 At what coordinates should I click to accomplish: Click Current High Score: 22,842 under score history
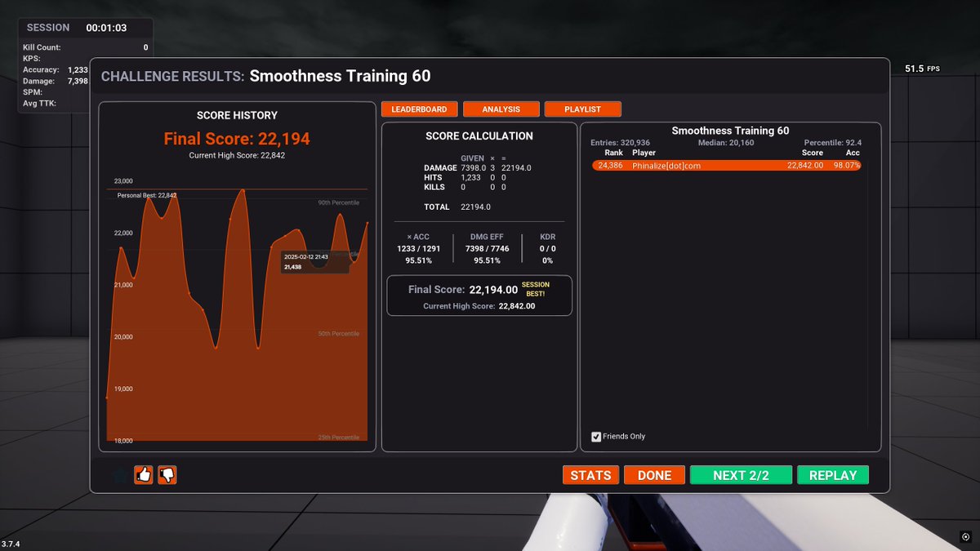(237, 155)
